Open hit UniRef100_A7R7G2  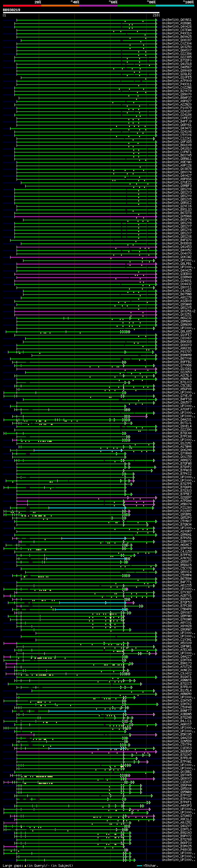click(176, 559)
